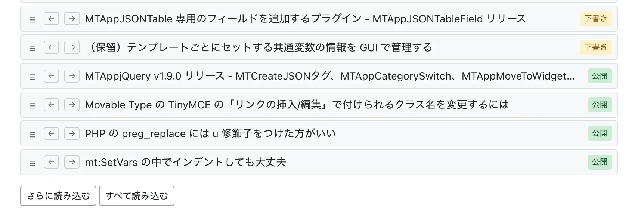
Task: Click drag handle of MTAppjQuery v1.9.0 row
Action: [x=32, y=77]
